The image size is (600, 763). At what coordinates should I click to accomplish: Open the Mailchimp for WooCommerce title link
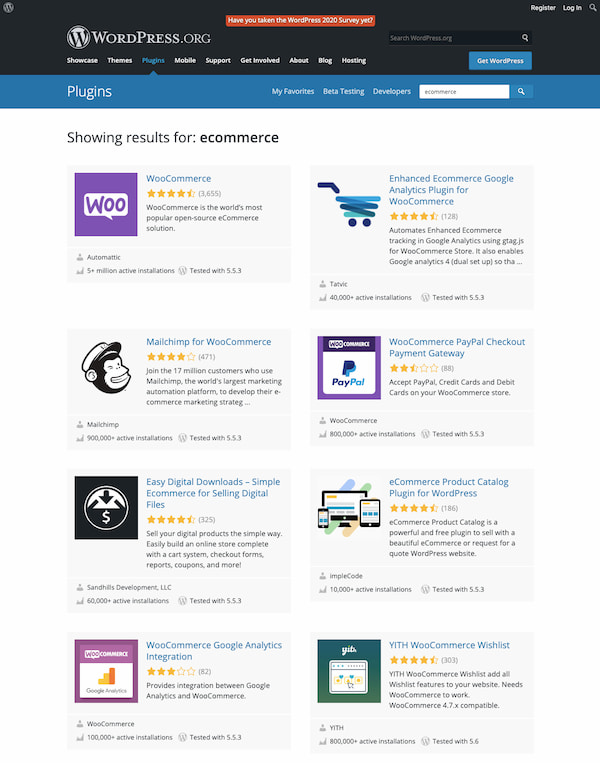coord(208,342)
